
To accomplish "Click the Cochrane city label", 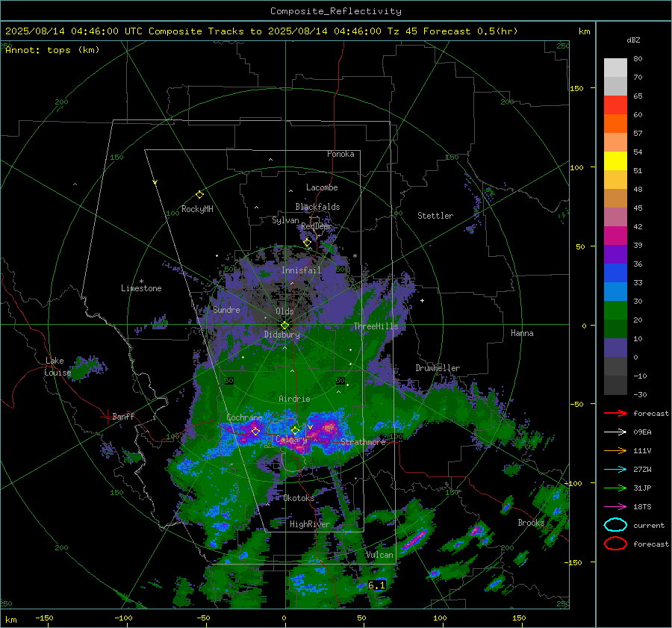I will [x=244, y=417].
